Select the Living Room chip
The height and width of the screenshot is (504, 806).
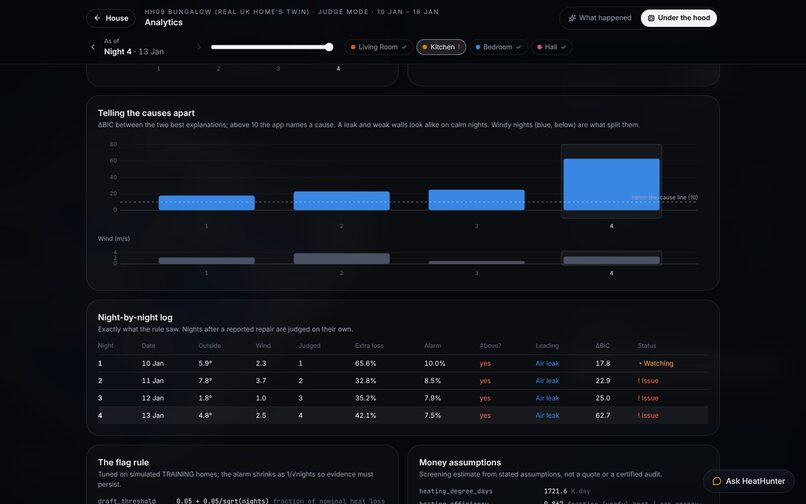(x=378, y=47)
